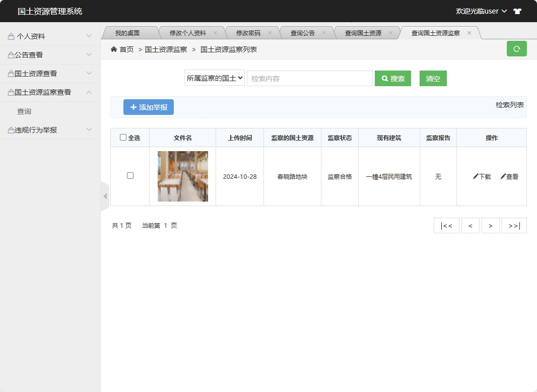Click the pencil icon beside 查看

pos(502,176)
